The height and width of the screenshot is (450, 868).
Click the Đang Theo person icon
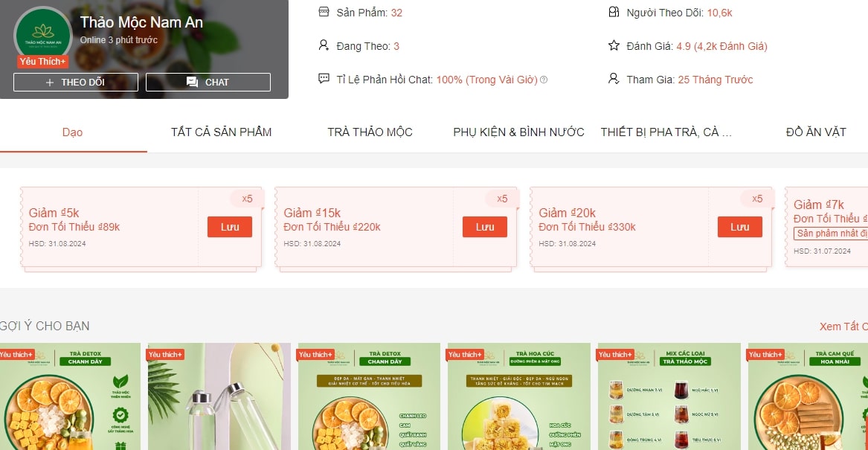324,45
